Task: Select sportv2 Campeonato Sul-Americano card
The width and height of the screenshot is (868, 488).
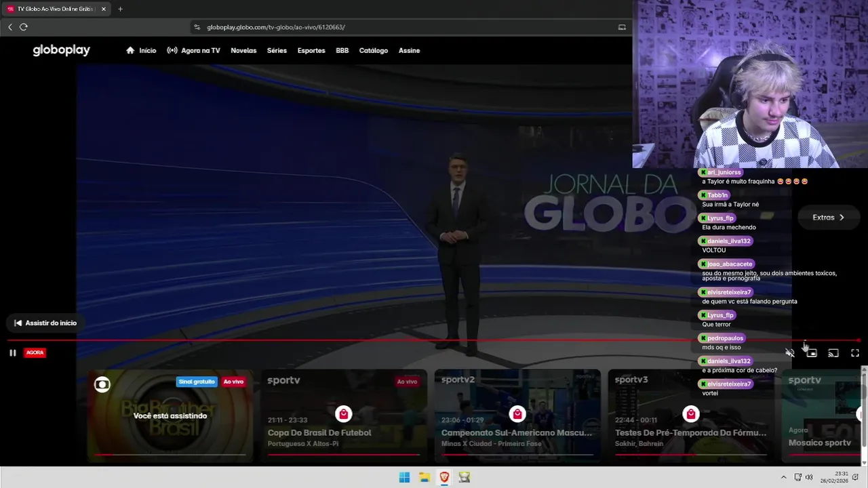Action: click(x=517, y=415)
